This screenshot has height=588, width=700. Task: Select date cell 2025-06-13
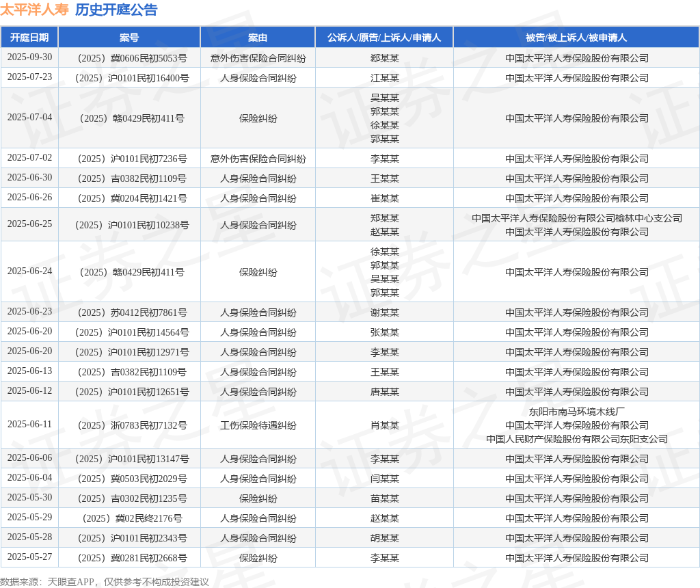29,371
